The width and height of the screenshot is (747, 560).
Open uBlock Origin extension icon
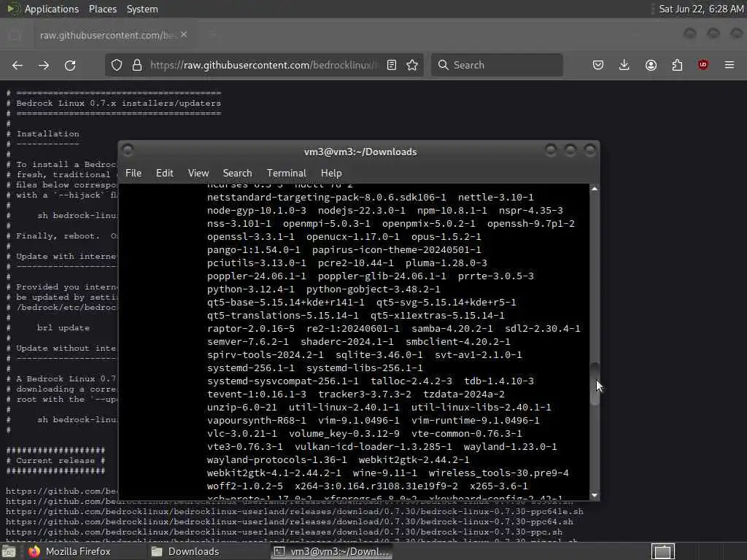pyautogui.click(x=703, y=65)
